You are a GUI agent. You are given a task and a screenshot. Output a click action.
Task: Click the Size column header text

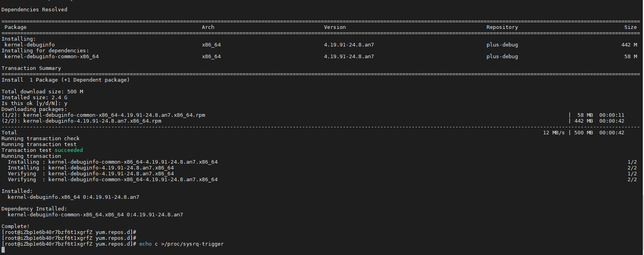[630, 27]
